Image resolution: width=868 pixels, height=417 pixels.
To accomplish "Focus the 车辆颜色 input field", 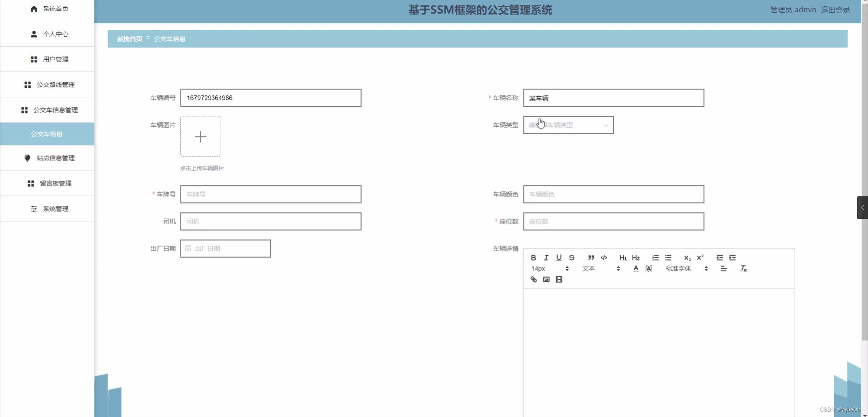I will pyautogui.click(x=613, y=194).
